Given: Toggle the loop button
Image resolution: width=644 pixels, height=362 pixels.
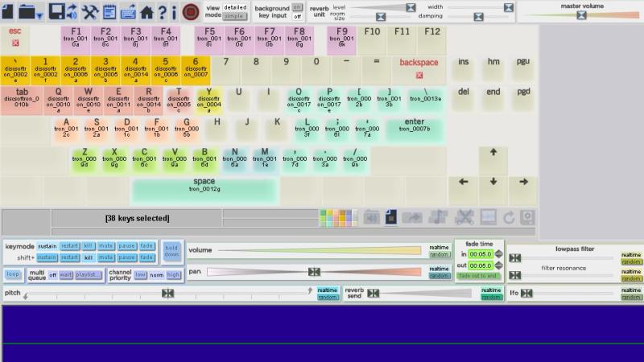Looking at the screenshot, I should tap(13, 274).
